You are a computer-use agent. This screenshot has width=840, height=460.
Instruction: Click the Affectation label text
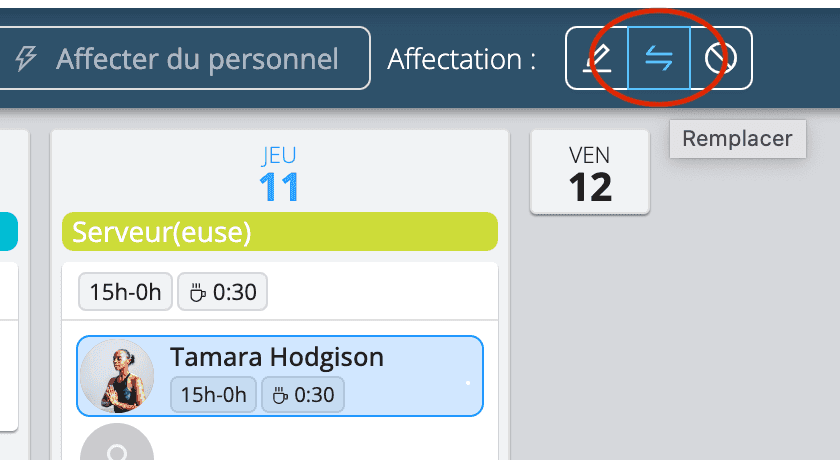pyautogui.click(x=461, y=58)
